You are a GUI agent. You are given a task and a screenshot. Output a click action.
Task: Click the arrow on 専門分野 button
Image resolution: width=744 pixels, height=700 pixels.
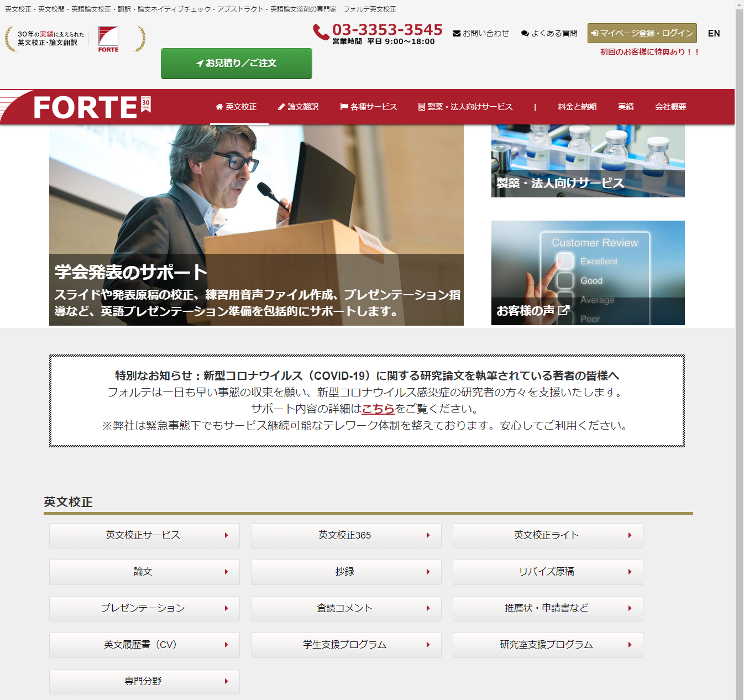point(227,681)
